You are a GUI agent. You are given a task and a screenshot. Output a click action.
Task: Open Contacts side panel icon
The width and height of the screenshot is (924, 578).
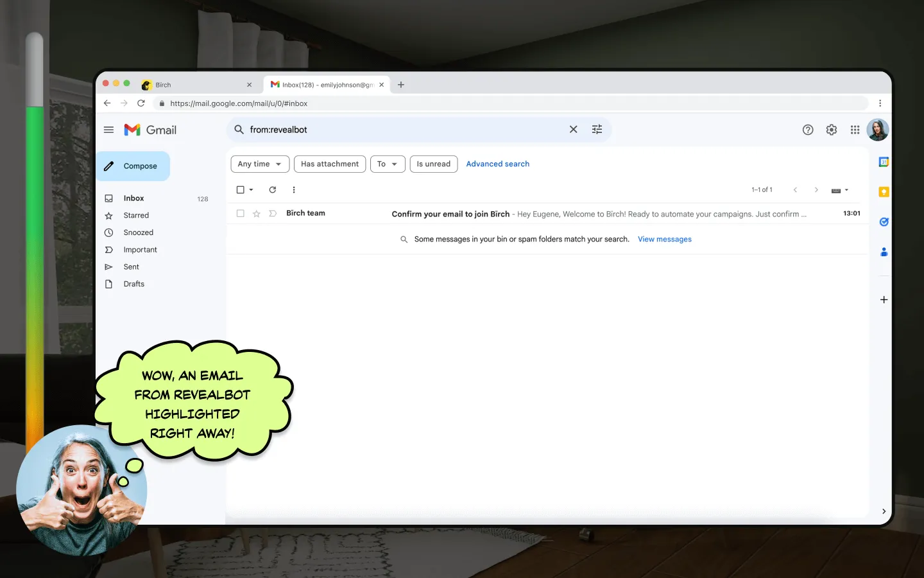pyautogui.click(x=884, y=252)
